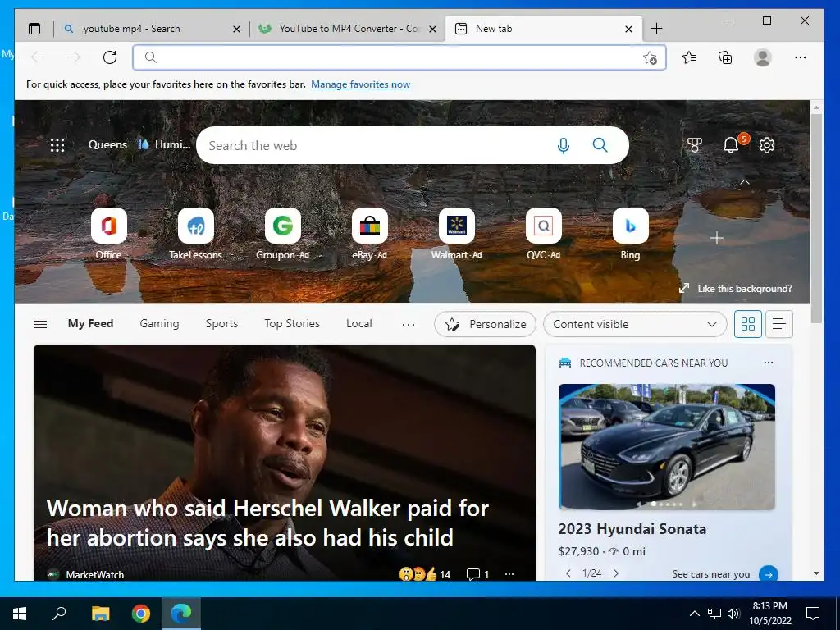Viewport: 840px width, 630px height.
Task: Show more feed categories ellipsis
Action: 409,324
